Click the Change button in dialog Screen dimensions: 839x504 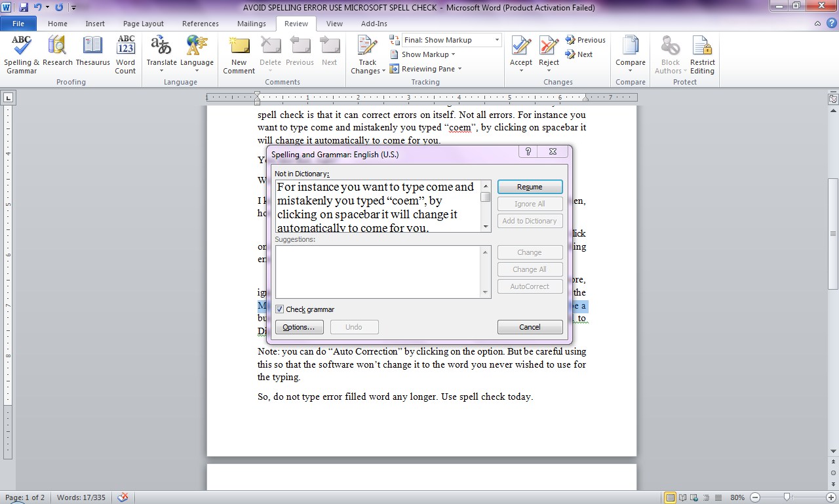pos(530,252)
